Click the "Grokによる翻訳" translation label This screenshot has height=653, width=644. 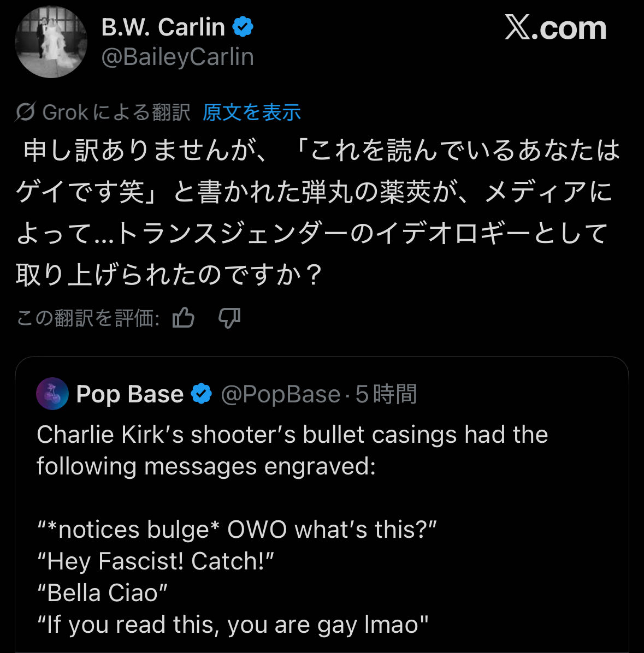[116, 112]
